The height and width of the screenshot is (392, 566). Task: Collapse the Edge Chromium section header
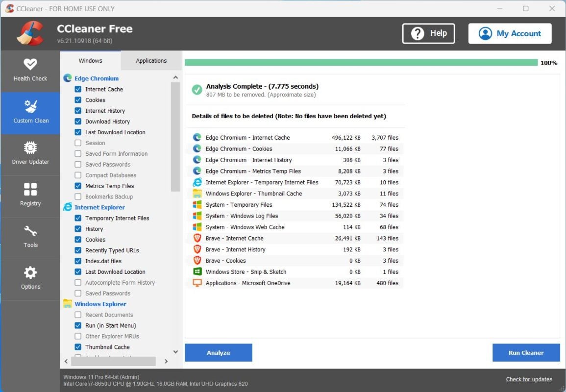[x=96, y=78]
